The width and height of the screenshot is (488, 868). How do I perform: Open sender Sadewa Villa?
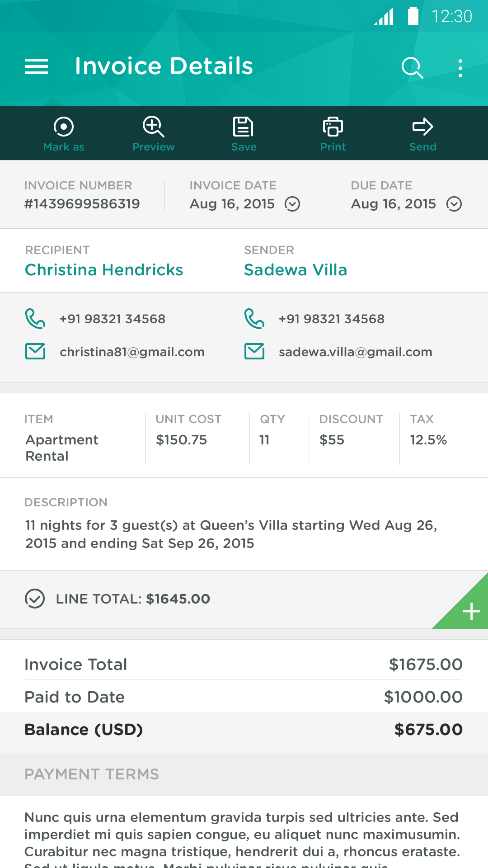296,270
